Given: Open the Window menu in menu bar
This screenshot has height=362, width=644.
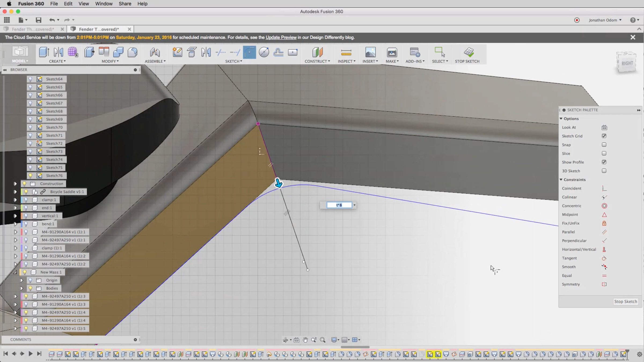Looking at the screenshot, I should 104,4.
